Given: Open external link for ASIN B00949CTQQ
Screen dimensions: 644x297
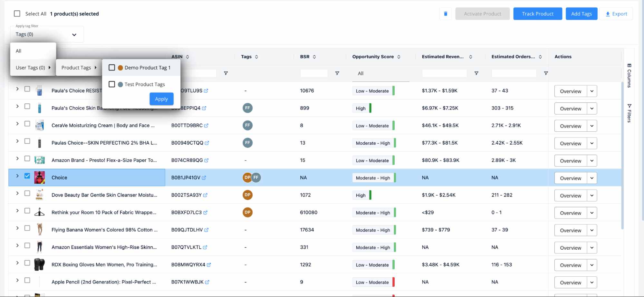Looking at the screenshot, I should 207,143.
